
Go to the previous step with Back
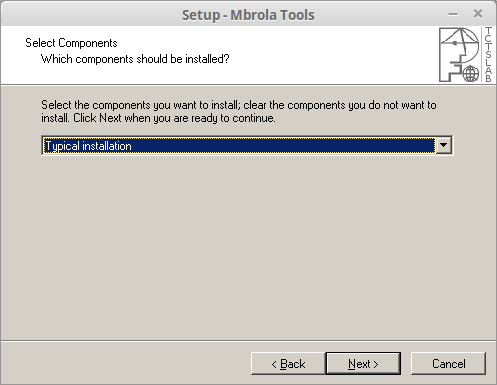pos(288,363)
